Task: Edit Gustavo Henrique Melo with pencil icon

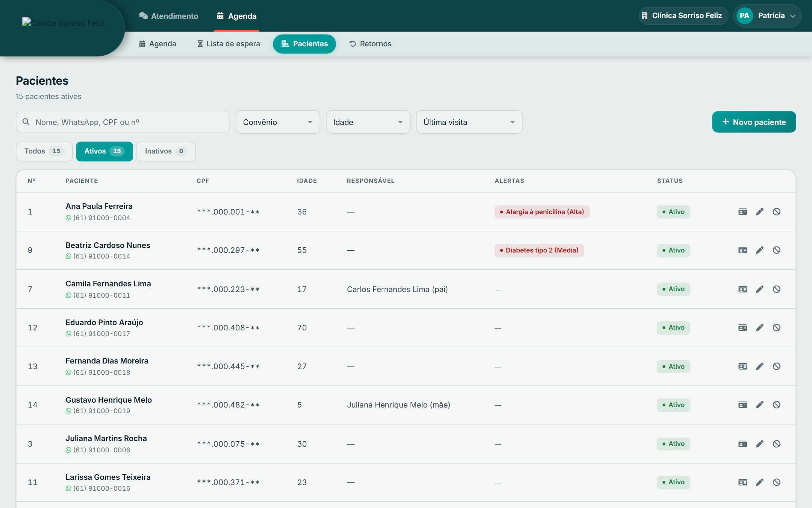Action: (x=760, y=405)
